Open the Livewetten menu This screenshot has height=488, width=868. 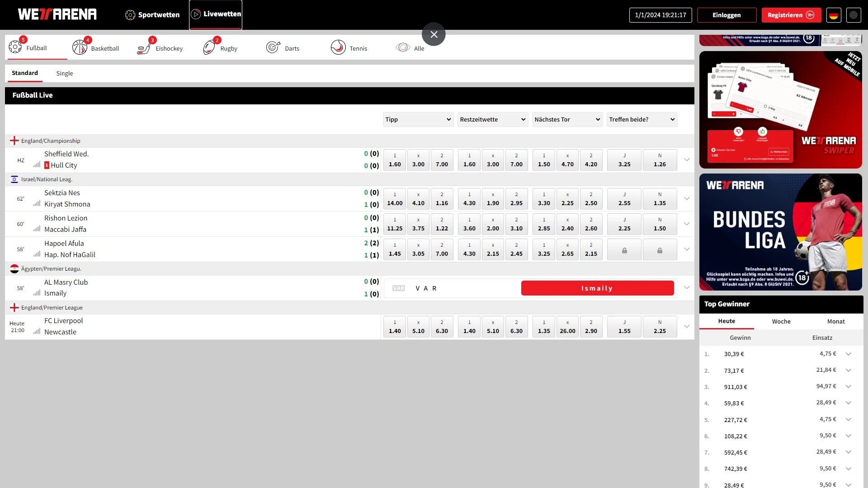(216, 14)
